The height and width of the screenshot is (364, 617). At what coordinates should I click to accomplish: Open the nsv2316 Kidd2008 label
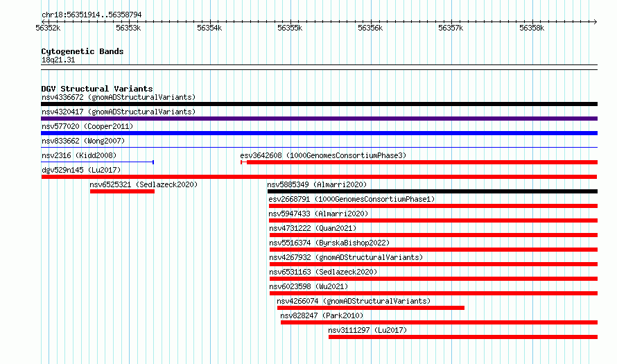click(x=79, y=155)
